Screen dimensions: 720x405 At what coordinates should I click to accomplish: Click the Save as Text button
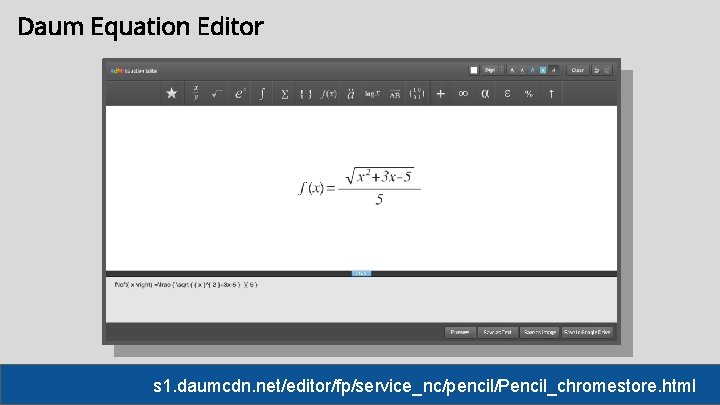point(498,332)
